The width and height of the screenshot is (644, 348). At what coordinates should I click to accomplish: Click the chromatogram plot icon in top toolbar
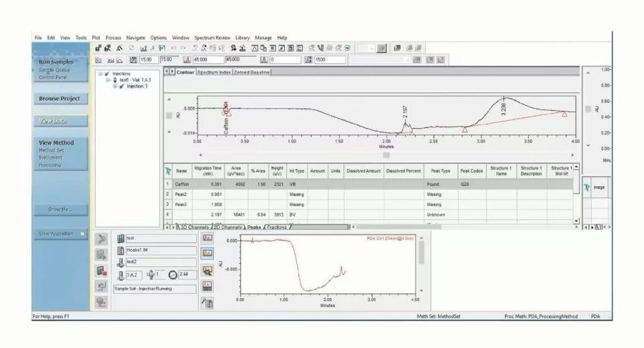pos(143,48)
